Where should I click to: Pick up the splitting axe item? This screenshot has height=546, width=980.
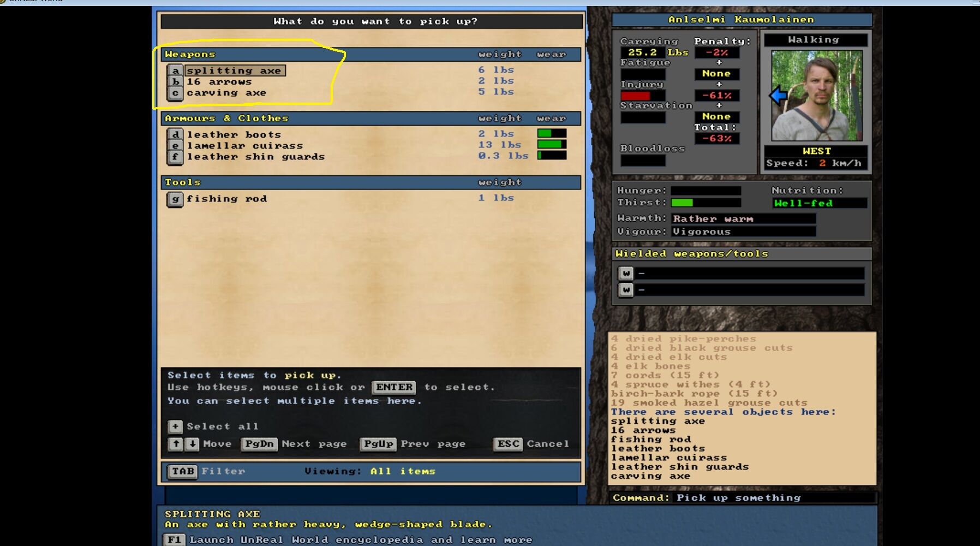[235, 70]
